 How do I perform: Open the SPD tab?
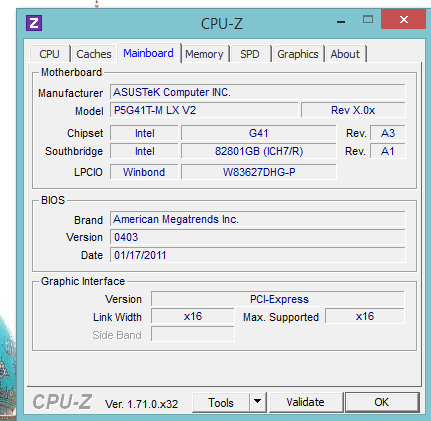coord(250,54)
